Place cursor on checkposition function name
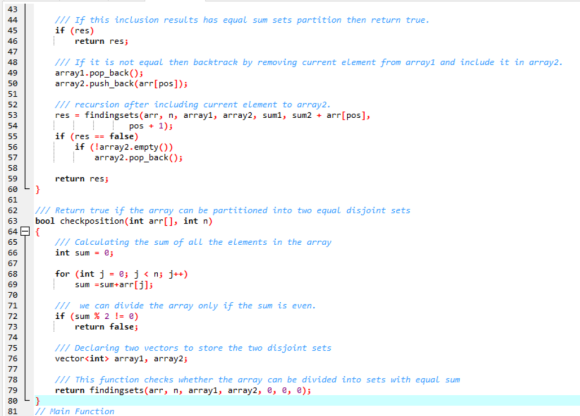The image size is (580, 416). click(x=92, y=221)
